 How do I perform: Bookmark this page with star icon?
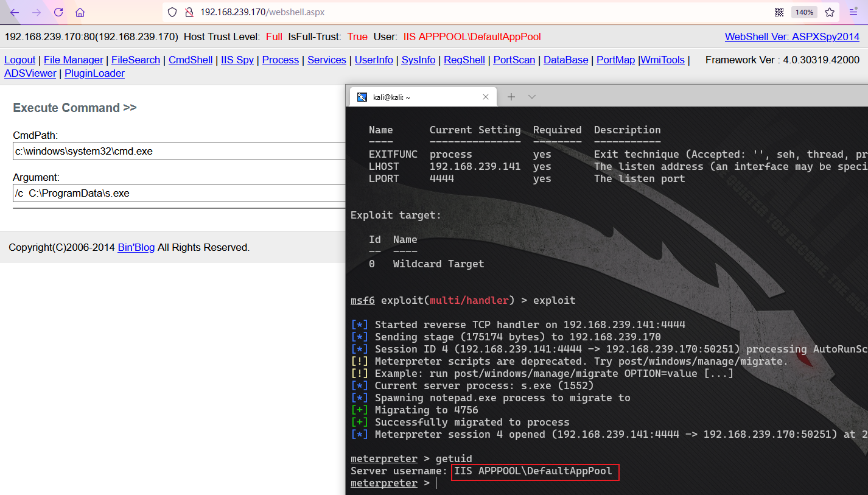(x=829, y=12)
